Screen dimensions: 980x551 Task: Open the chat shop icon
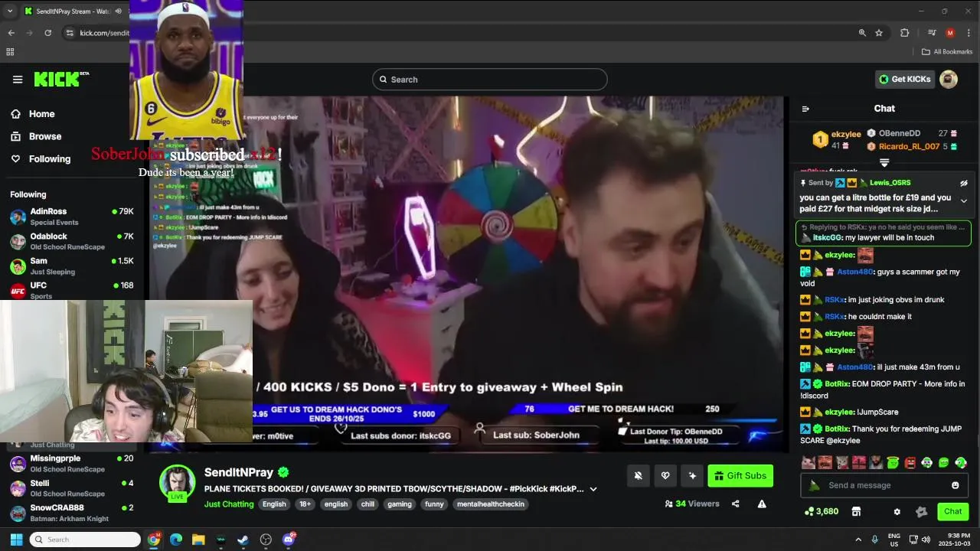(x=856, y=511)
